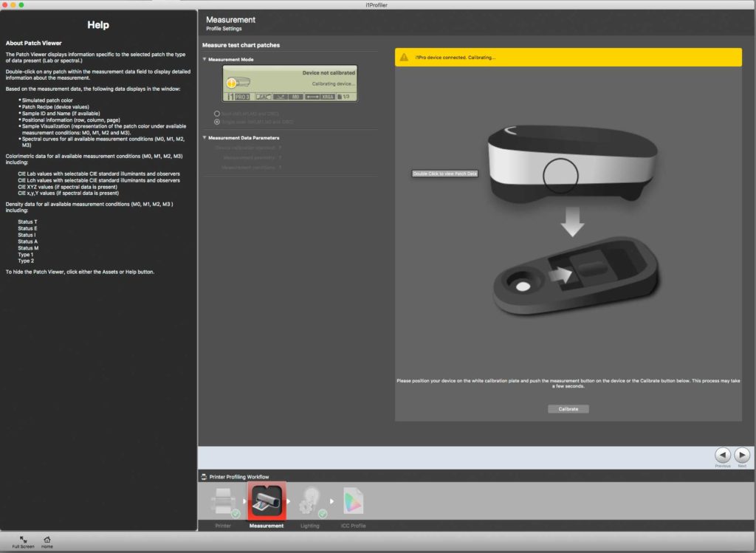Click the Printer Profiling Workflow icon
The height and width of the screenshot is (553, 756).
click(204, 477)
